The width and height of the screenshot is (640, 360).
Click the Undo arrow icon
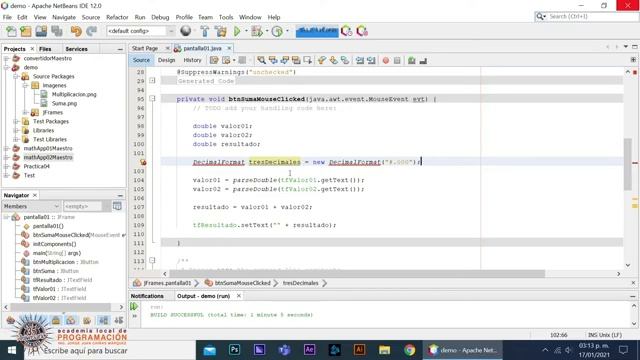click(x=76, y=31)
